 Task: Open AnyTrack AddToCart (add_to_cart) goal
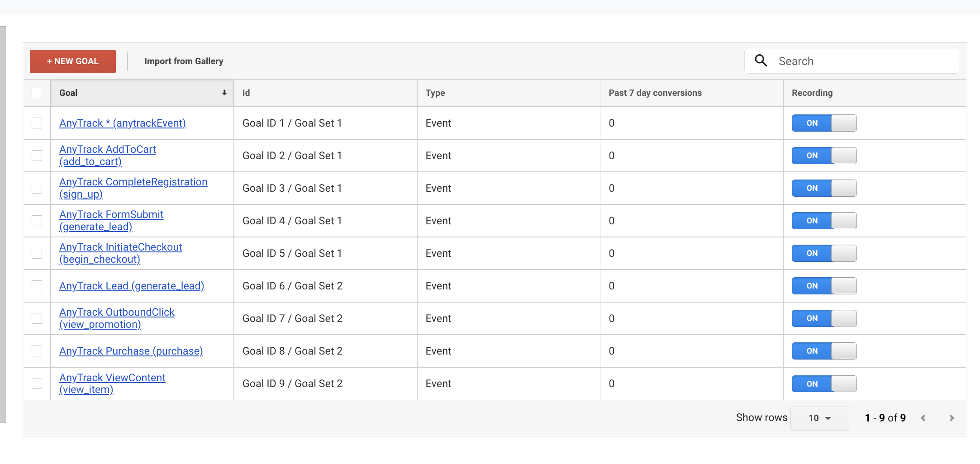108,155
